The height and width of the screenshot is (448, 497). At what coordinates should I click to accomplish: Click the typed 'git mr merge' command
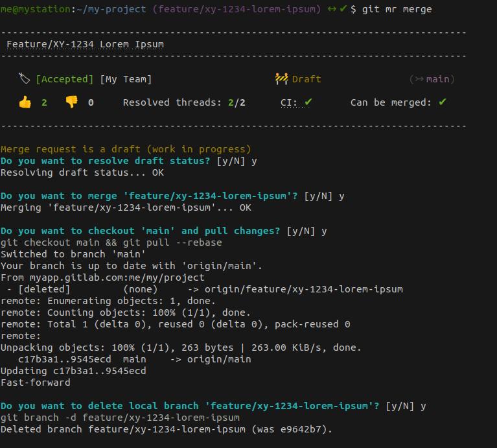[397, 9]
